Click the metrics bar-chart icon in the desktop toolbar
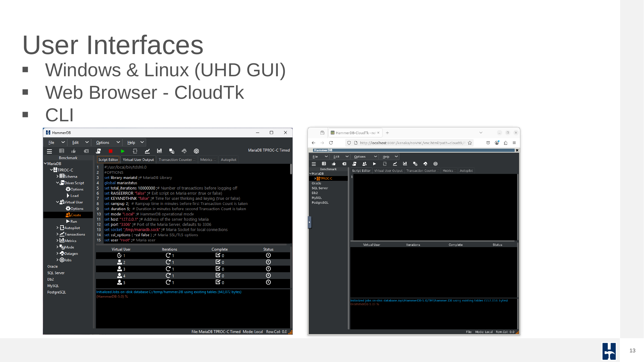 click(159, 151)
